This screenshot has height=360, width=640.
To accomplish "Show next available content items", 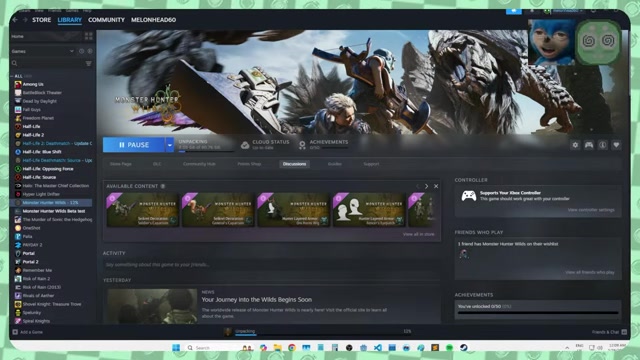I will coord(427,186).
